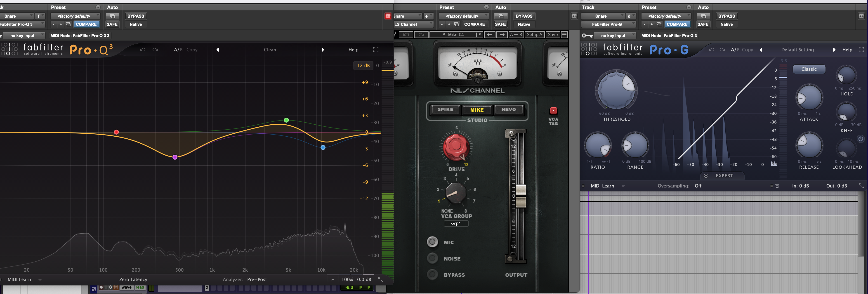This screenshot has height=294, width=868.
Task: Select the NEVO studio type
Action: [508, 110]
